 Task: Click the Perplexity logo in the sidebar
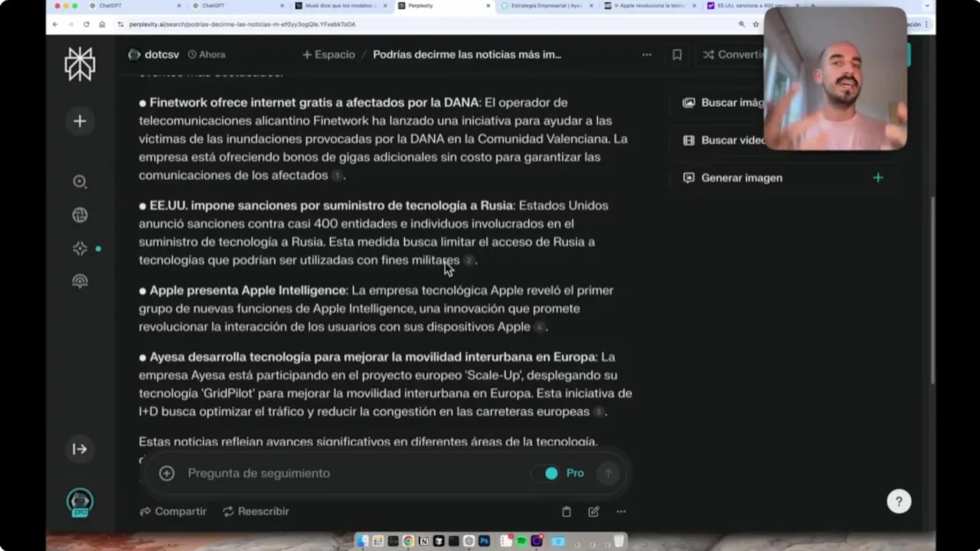point(80,64)
